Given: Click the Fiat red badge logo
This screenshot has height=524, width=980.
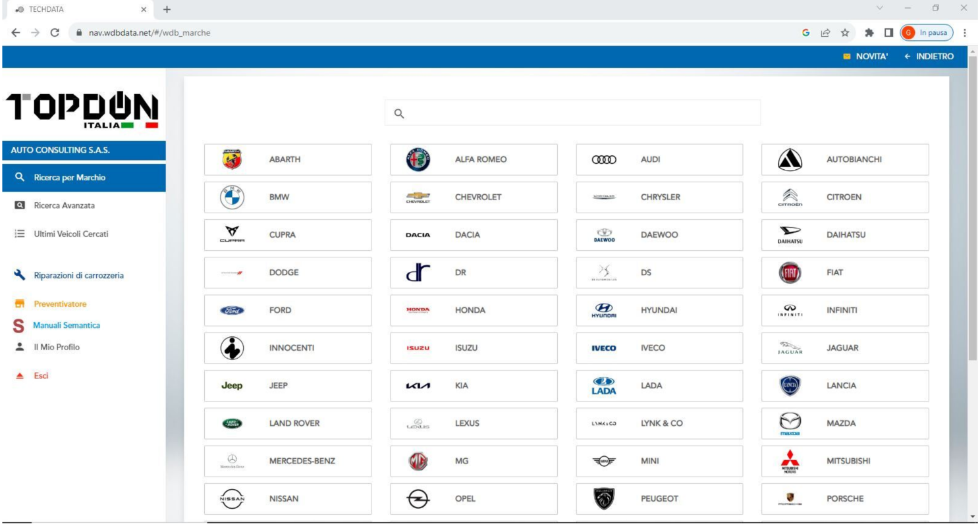Looking at the screenshot, I should pyautogui.click(x=790, y=272).
